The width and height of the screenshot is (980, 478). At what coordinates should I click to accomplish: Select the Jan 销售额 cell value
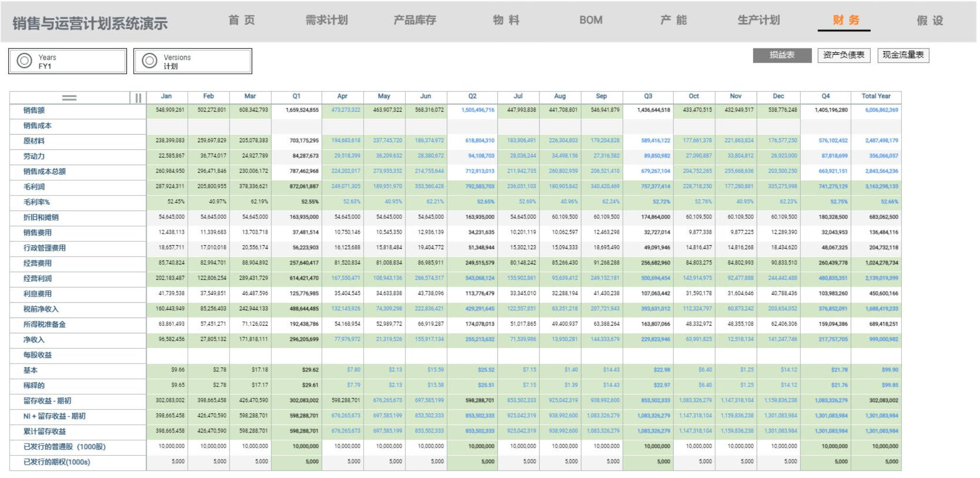click(x=170, y=110)
